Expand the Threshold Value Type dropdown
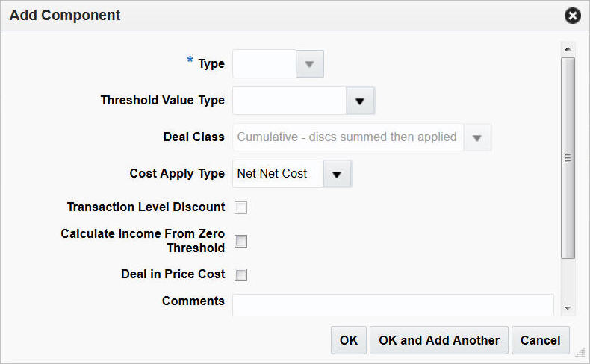 point(360,101)
